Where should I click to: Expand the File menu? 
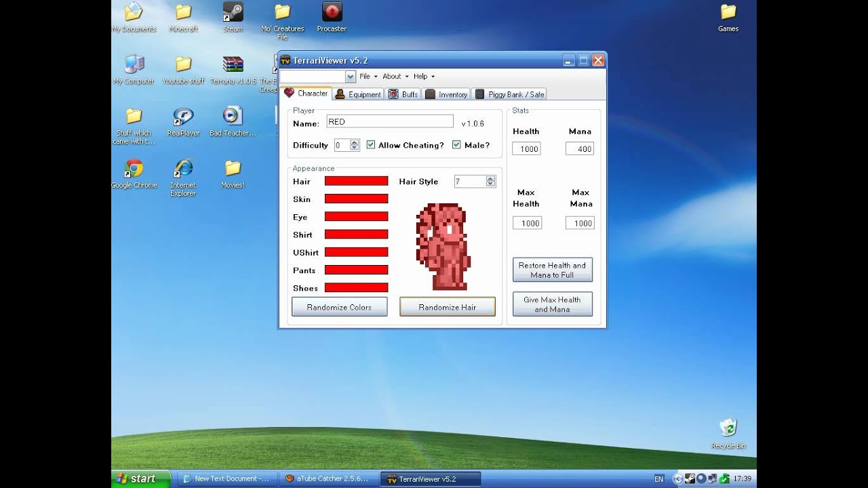pos(368,77)
